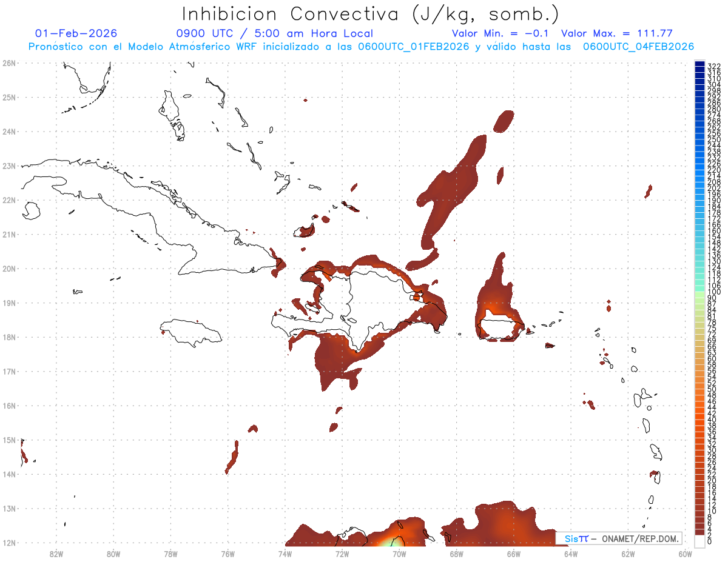Click the '16N' latitude label

[x=8, y=406]
